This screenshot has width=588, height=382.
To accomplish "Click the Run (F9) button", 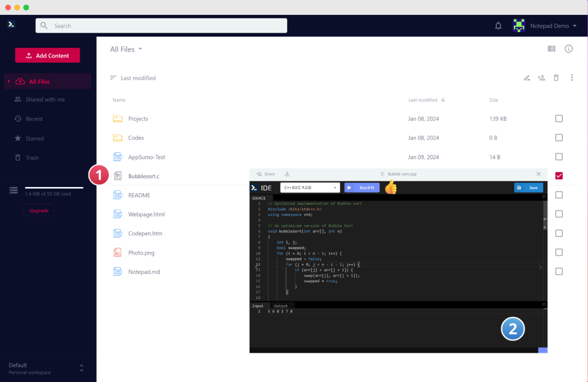I will [362, 187].
